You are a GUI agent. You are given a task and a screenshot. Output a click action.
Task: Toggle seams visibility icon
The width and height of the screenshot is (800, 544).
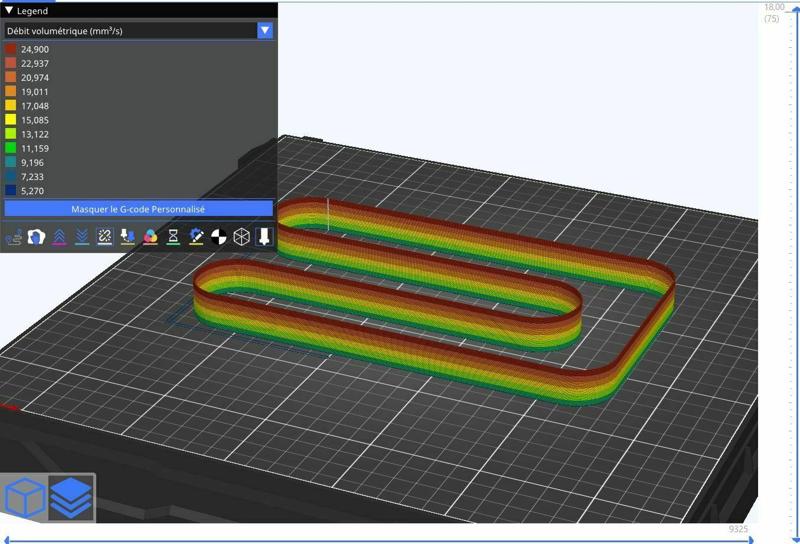[x=105, y=237]
